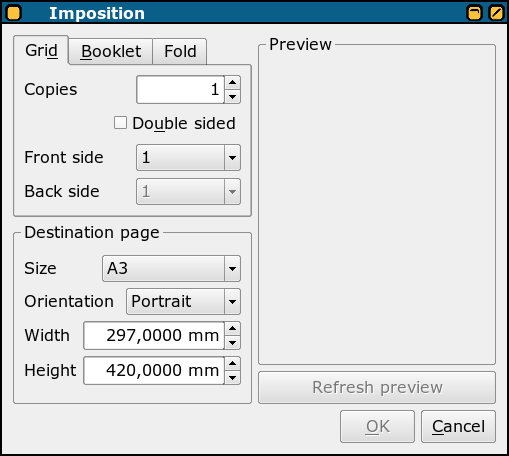The image size is (509, 456).
Task: Switch to the Booklet tab
Action: (111, 51)
